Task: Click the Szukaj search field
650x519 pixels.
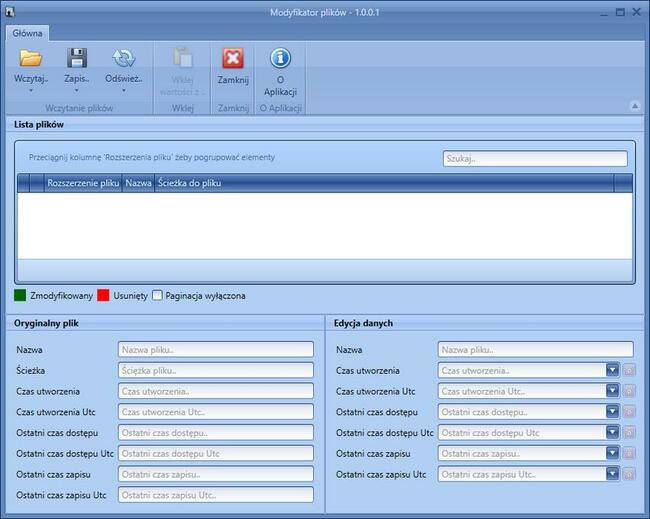Action: tap(534, 159)
